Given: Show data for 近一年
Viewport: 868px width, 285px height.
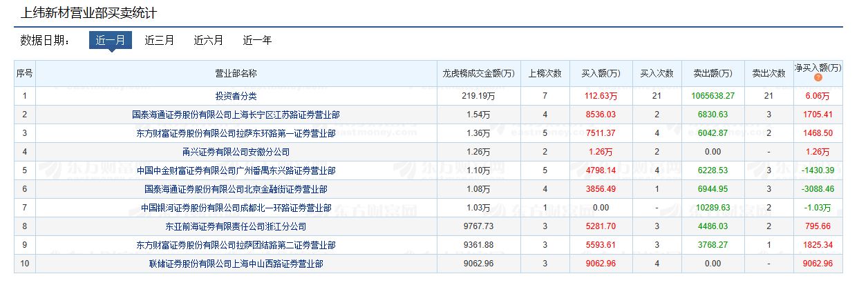Looking at the screenshot, I should click(x=257, y=41).
